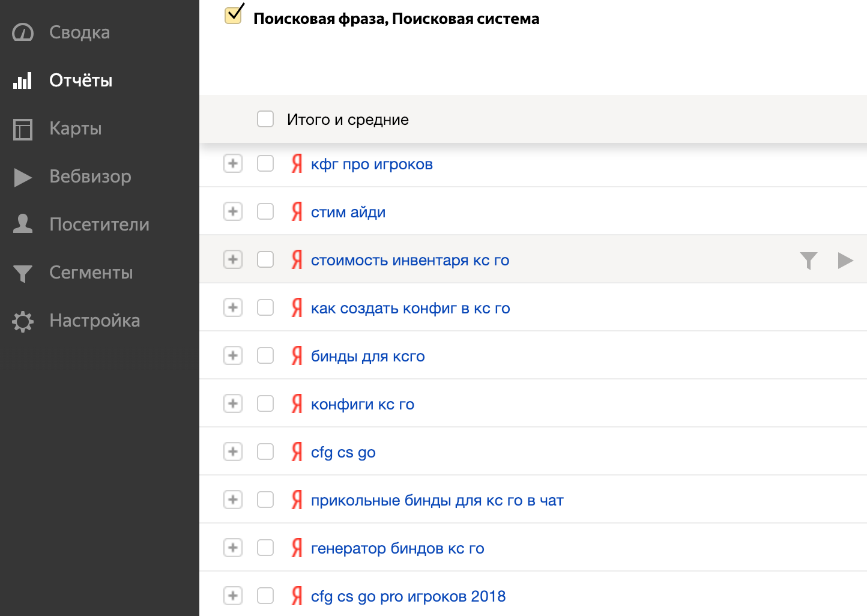Click Yandex icon beside генератор биндов кс го
Screen dimensions: 867x616
point(297,548)
